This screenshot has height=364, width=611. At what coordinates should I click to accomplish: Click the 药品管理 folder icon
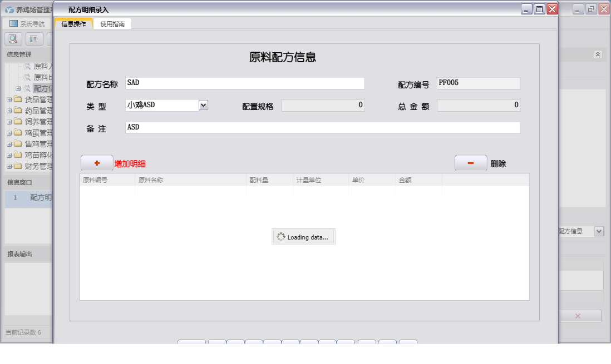pyautogui.click(x=18, y=110)
